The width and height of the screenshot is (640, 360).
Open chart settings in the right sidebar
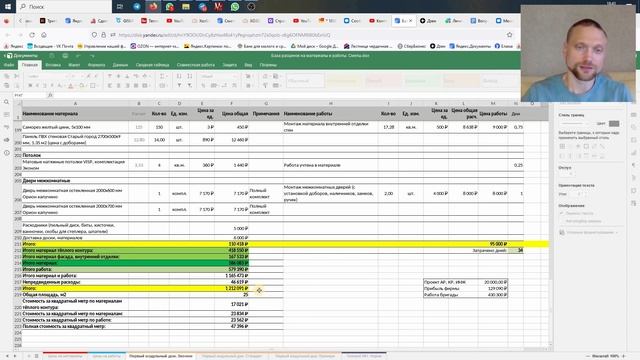pyautogui.click(x=633, y=153)
